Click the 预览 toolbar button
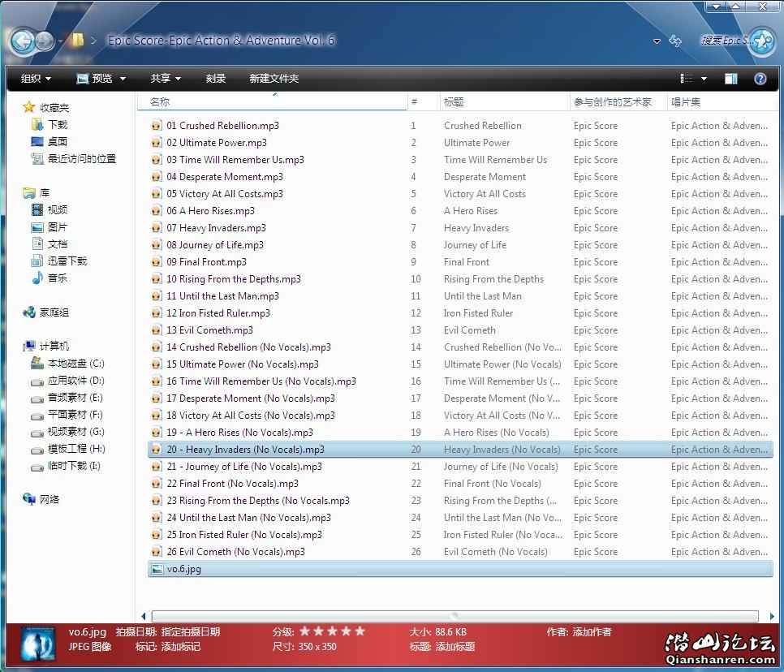The width and height of the screenshot is (784, 672). pos(94,79)
